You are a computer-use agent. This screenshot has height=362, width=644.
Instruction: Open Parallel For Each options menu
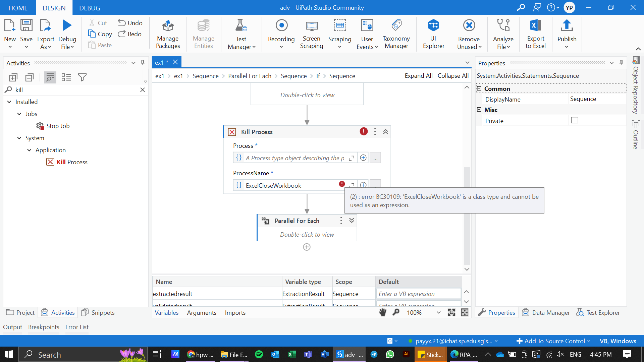point(341,221)
